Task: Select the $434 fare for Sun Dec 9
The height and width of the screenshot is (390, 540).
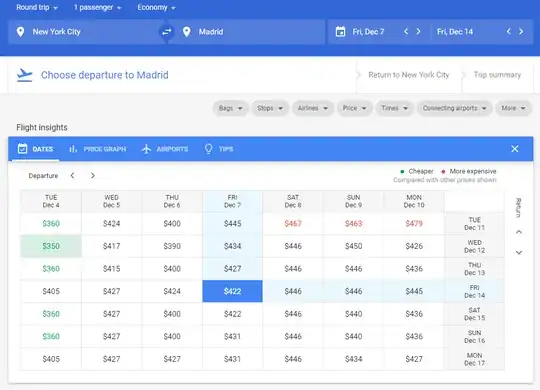Action: 353,359
